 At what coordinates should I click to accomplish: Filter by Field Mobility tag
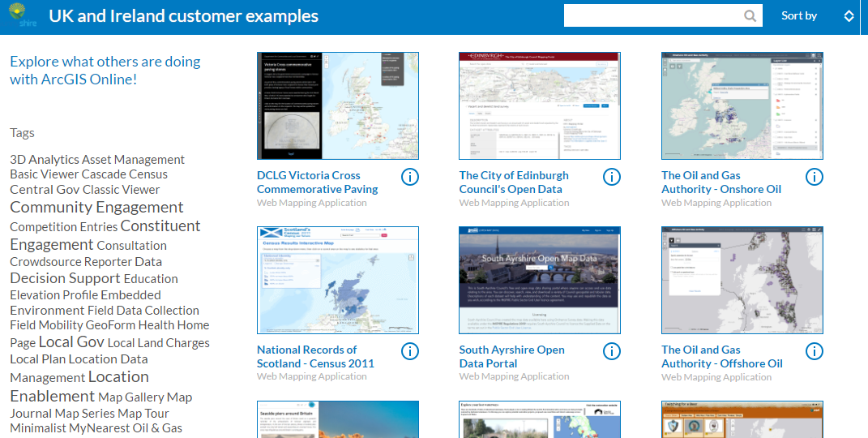tap(46, 325)
